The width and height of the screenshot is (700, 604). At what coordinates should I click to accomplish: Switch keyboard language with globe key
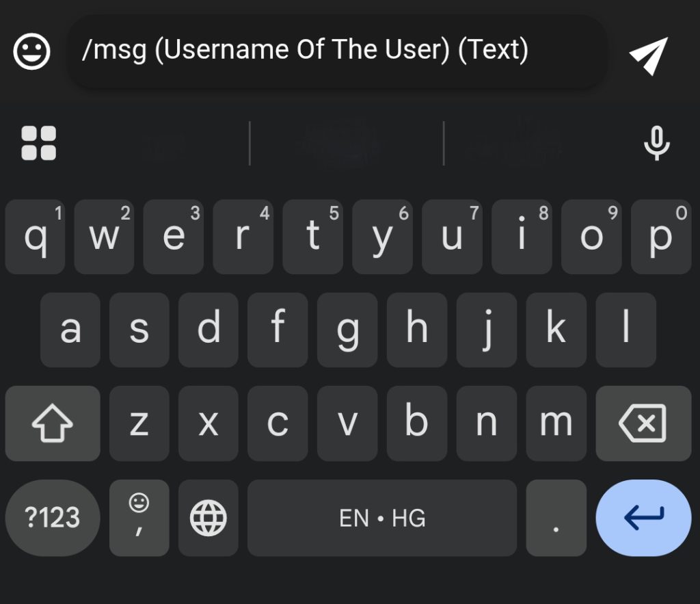coord(208,518)
